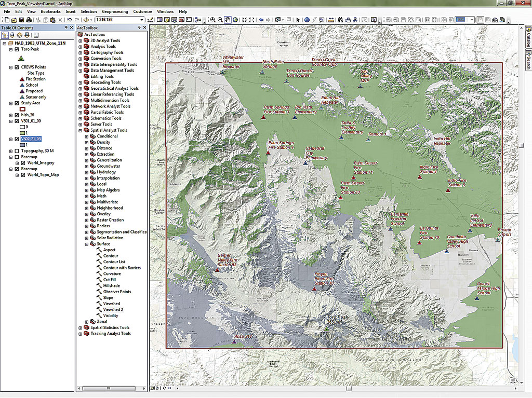Print the current map
532x398 pixels.
click(29, 20)
